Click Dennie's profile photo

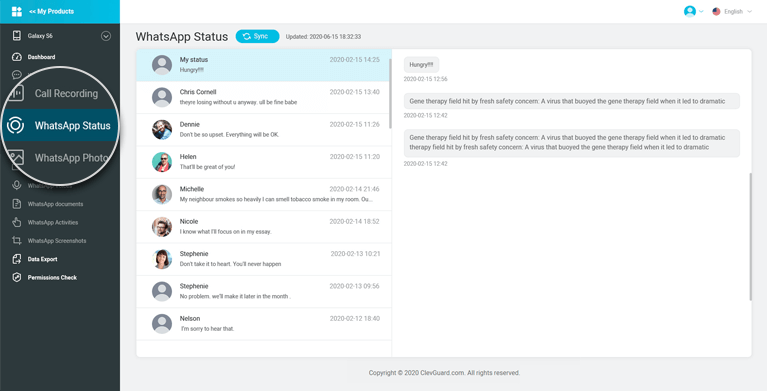(162, 130)
